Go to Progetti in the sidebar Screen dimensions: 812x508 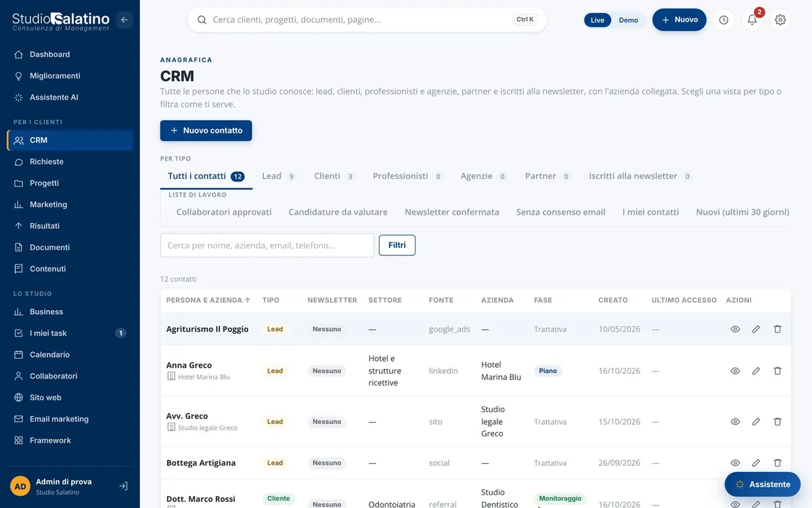tap(70, 183)
